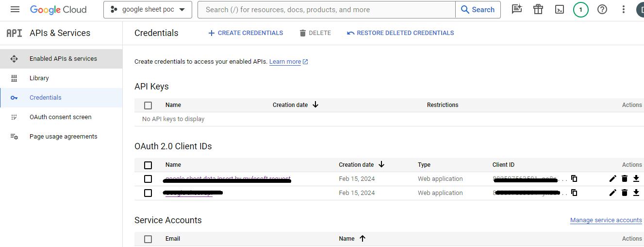This screenshot has width=644, height=247.
Task: Open the second OAuth client name link
Action: point(193,193)
